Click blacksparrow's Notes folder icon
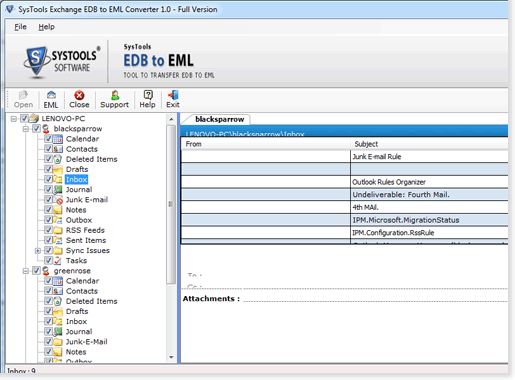 point(58,210)
